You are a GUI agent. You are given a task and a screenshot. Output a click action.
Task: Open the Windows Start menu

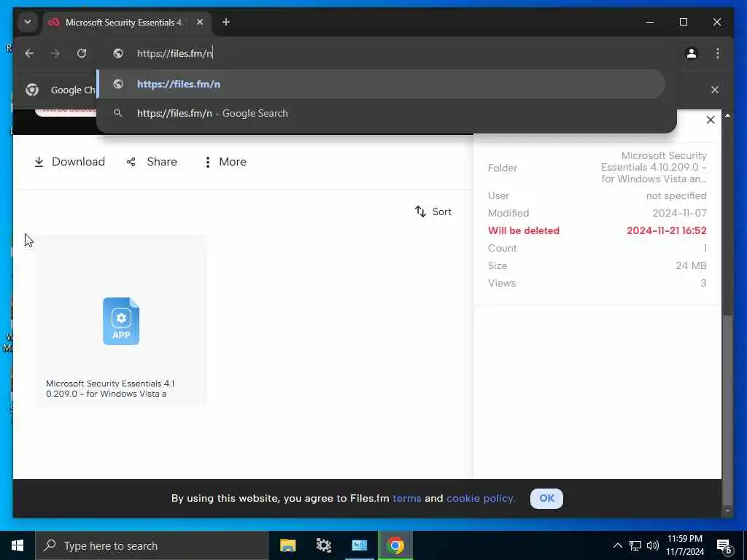pyautogui.click(x=18, y=545)
